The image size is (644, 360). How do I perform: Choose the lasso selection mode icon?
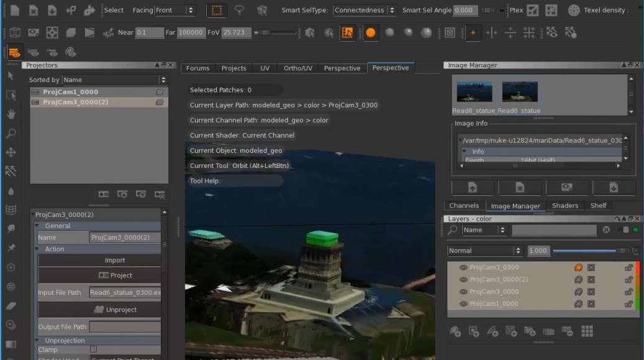click(239, 11)
